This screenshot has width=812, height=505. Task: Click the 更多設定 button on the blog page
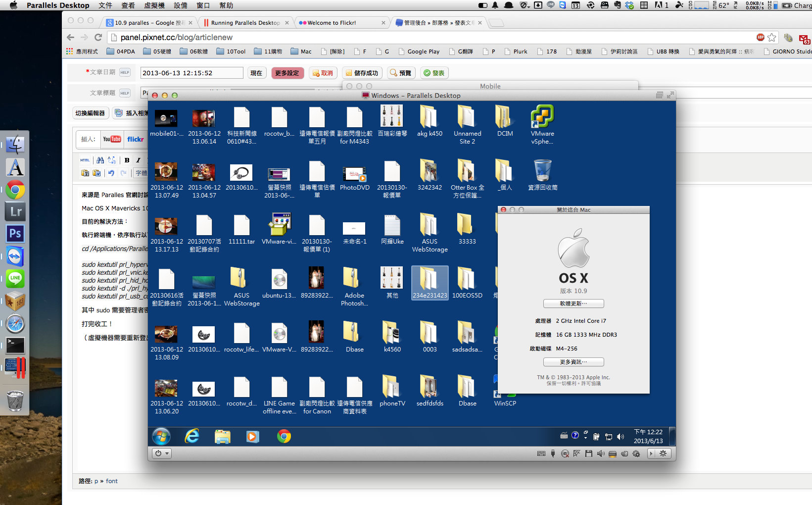click(287, 73)
